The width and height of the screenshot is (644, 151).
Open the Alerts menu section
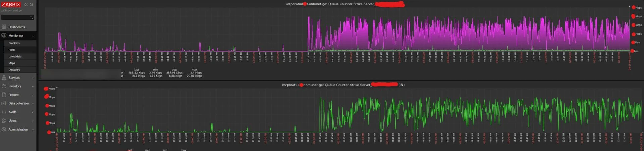click(12, 112)
